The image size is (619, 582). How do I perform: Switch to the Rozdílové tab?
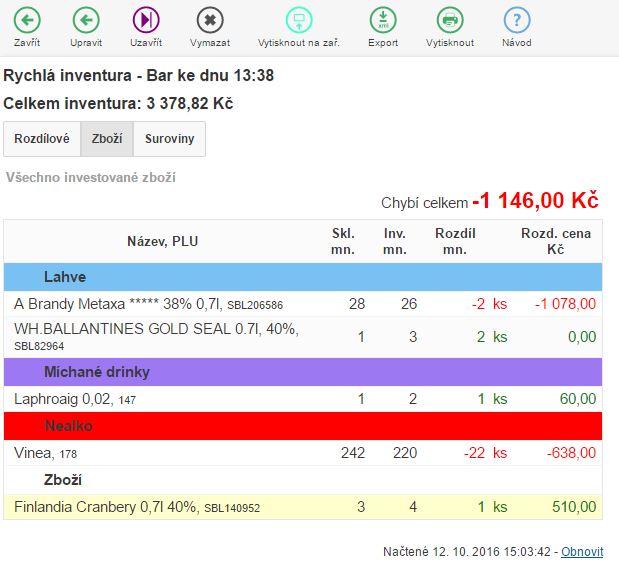pyautogui.click(x=42, y=140)
